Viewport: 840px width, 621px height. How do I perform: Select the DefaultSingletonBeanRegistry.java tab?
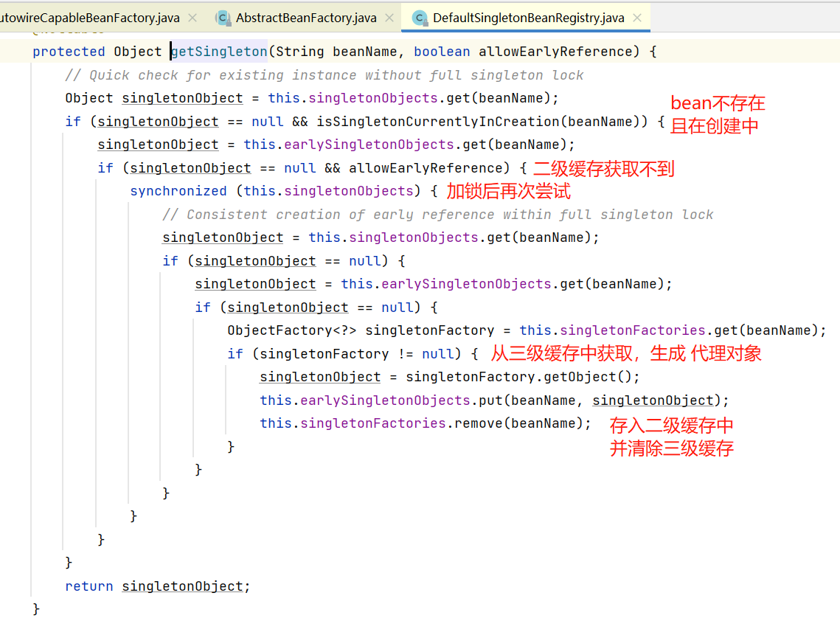(x=528, y=18)
